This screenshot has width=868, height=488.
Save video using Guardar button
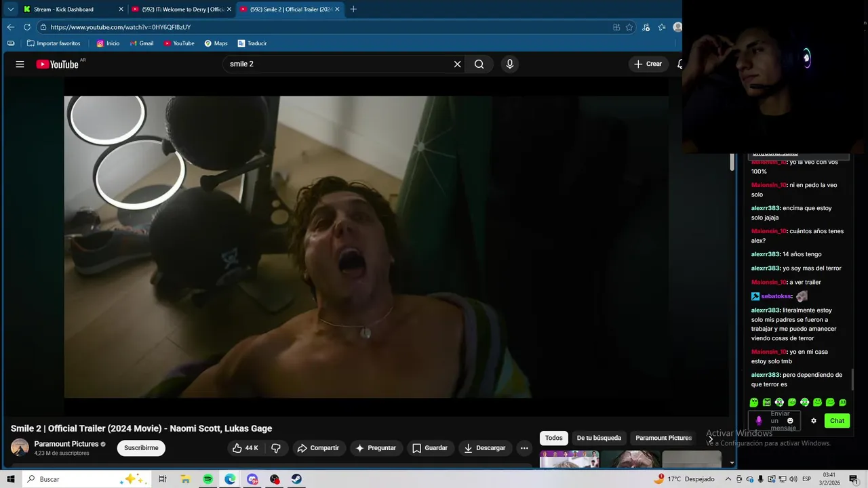[x=430, y=448]
